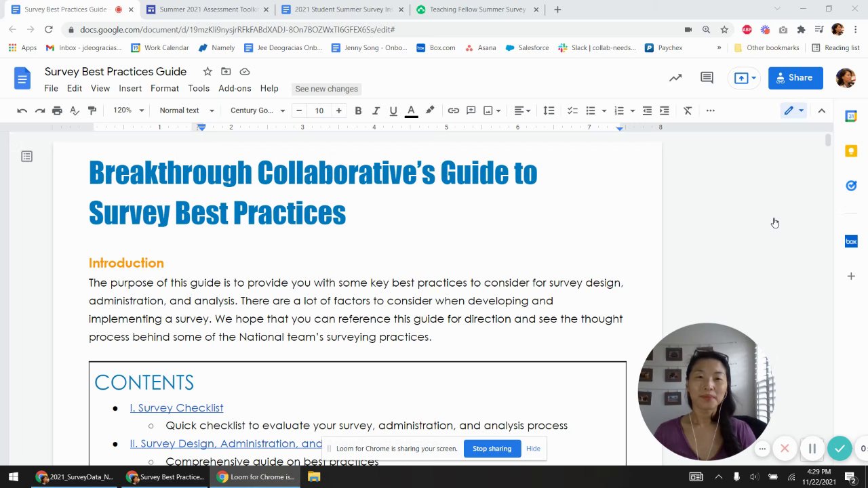
Task: Open the Tools menu
Action: click(199, 88)
